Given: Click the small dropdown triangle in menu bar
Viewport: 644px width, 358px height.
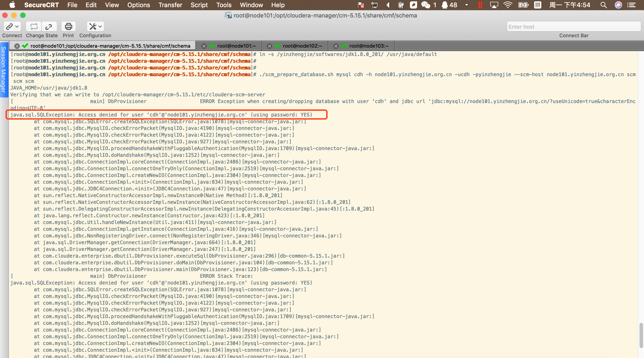Looking at the screenshot, I should (x=466, y=5).
